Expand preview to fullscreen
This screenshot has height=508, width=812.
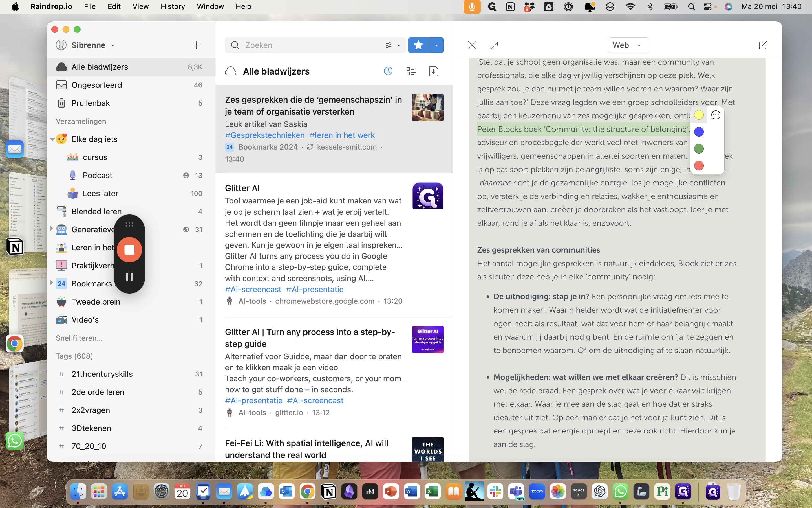494,45
